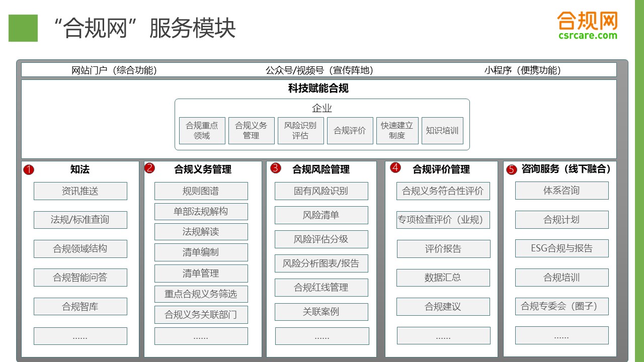Screen dimensions: 644x362
Task: Click the 科技赋能合规 heading
Action: pos(318,88)
